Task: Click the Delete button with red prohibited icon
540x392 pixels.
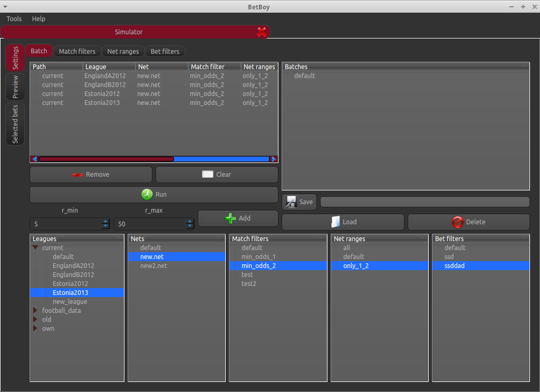Action: click(x=468, y=222)
